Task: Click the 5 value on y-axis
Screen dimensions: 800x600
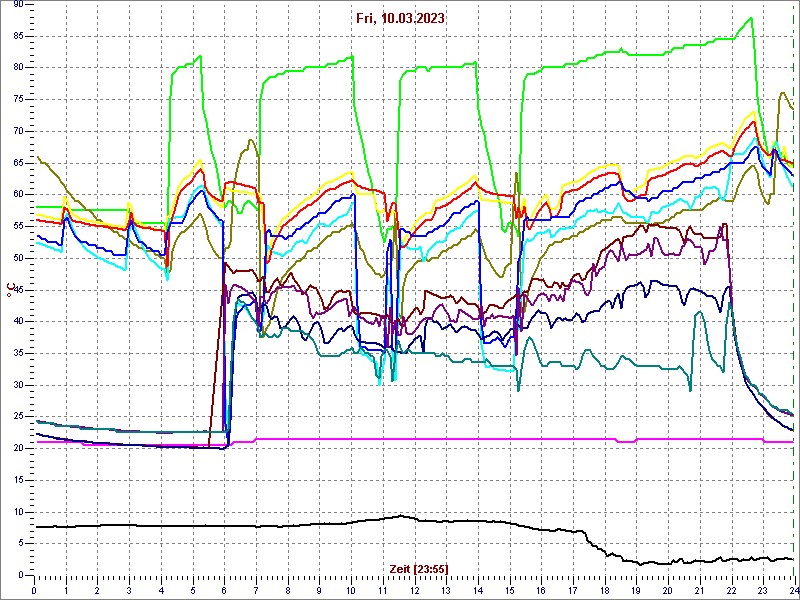Action: [x=20, y=543]
